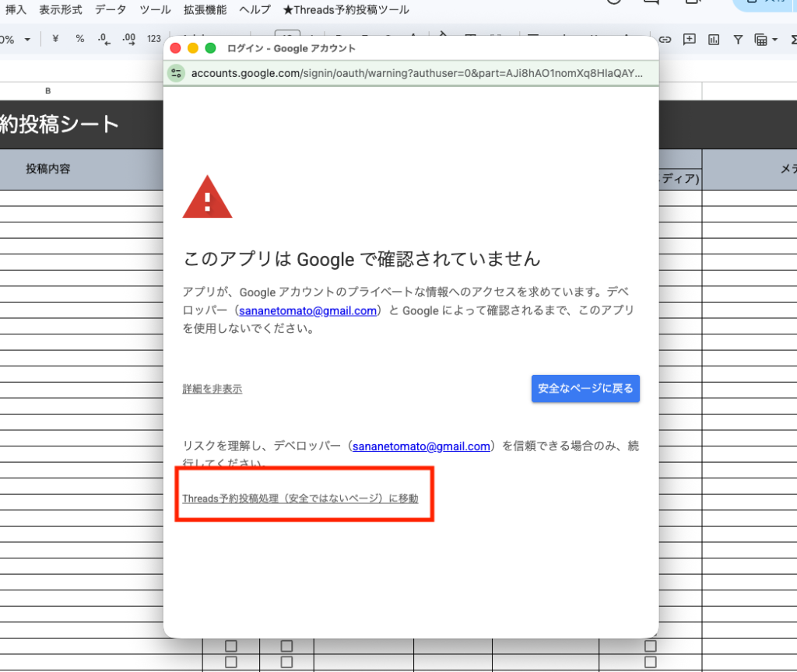Click the increase decimal places icon
The image size is (797, 672).
point(129,39)
